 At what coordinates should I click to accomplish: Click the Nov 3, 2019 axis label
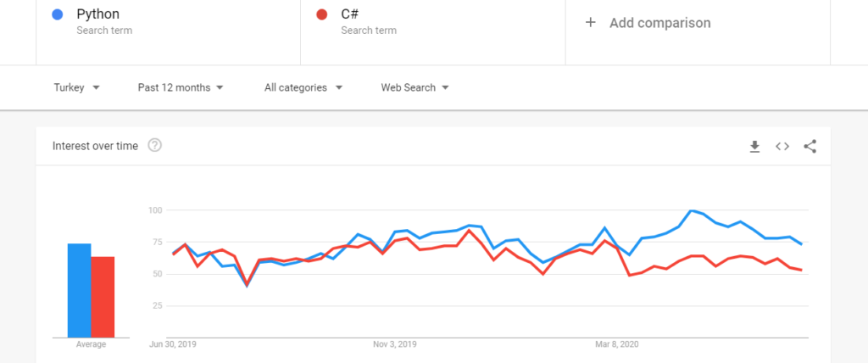pos(395,344)
